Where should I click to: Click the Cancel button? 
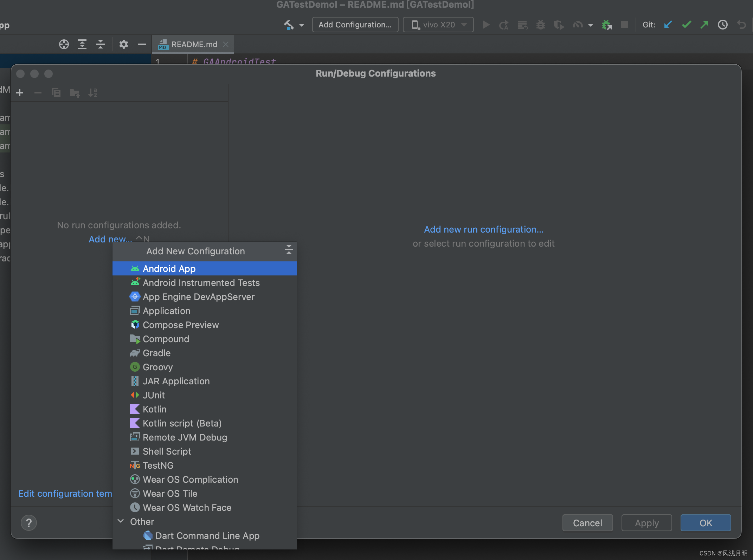point(587,523)
